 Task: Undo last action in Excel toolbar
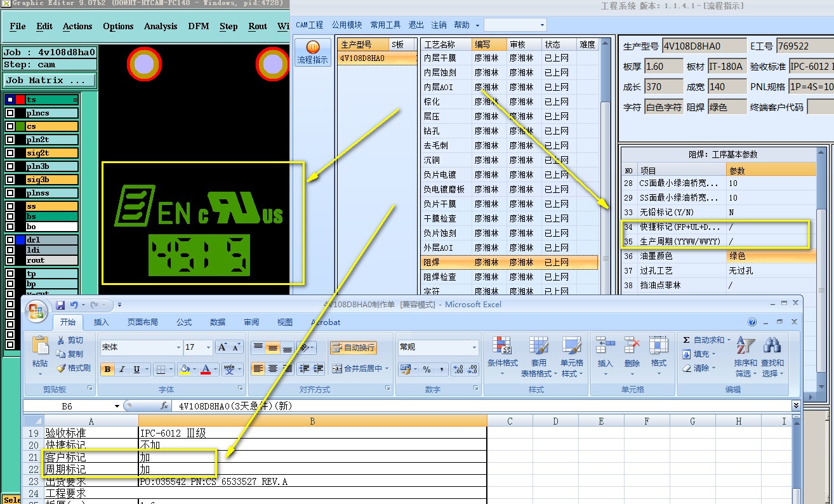pyautogui.click(x=74, y=305)
